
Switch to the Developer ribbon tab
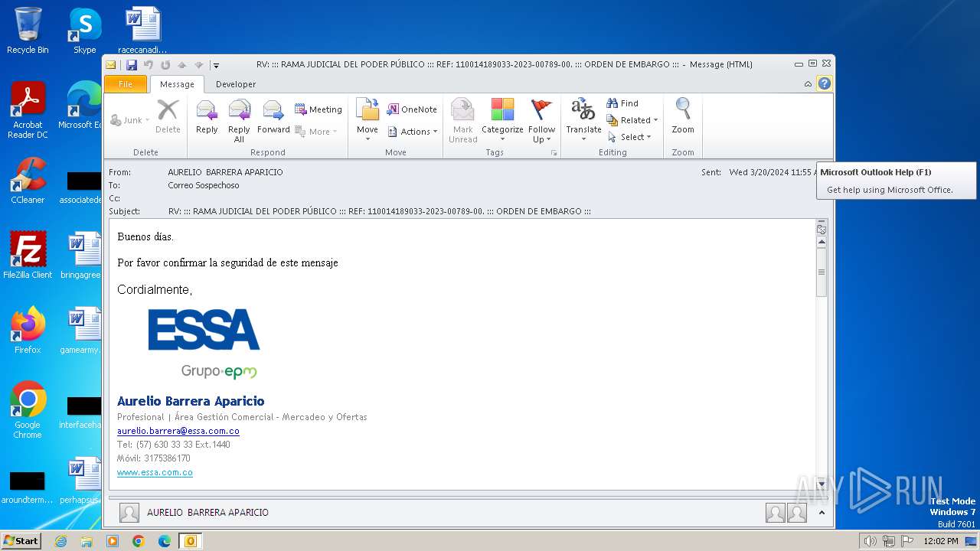point(236,84)
